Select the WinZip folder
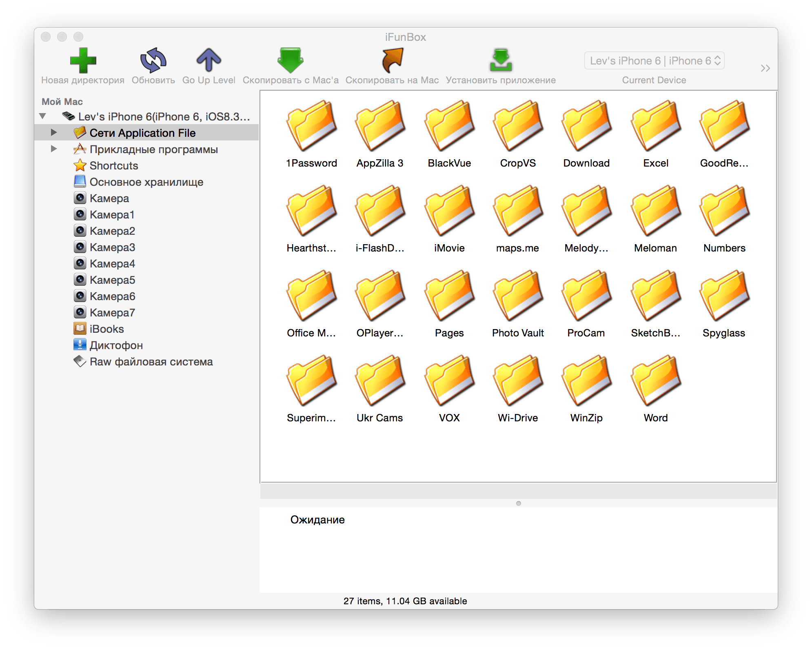Screen dimensions: 812x650 (586, 389)
